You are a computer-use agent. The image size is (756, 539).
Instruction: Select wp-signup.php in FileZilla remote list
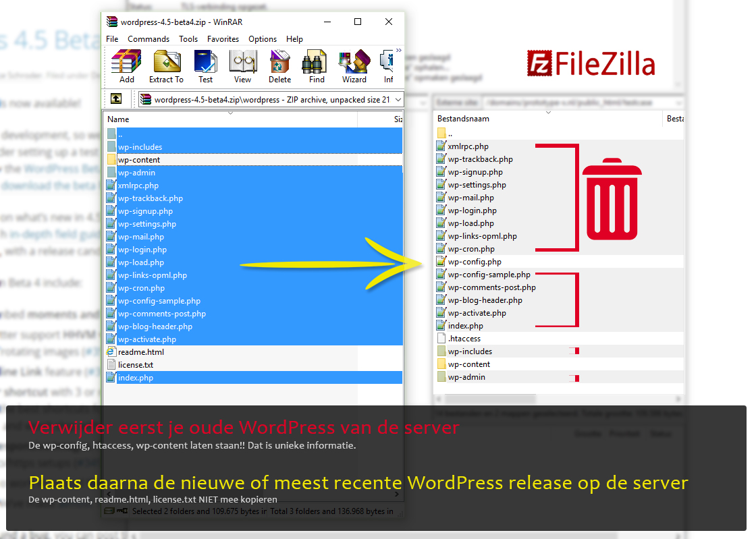[559, 172]
